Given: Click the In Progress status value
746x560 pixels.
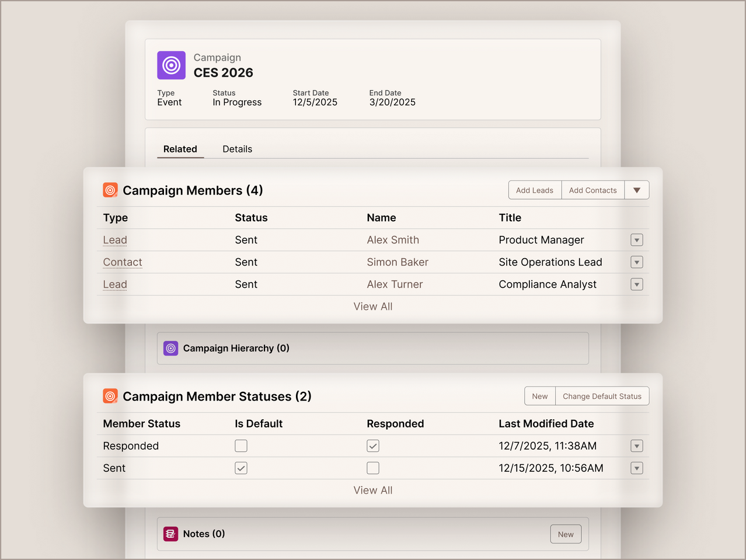Looking at the screenshot, I should coord(237,102).
